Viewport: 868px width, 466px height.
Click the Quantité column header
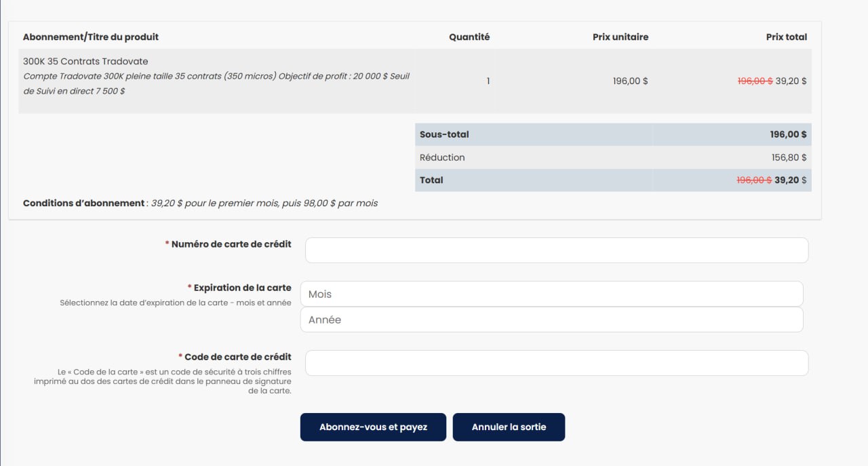coord(469,37)
